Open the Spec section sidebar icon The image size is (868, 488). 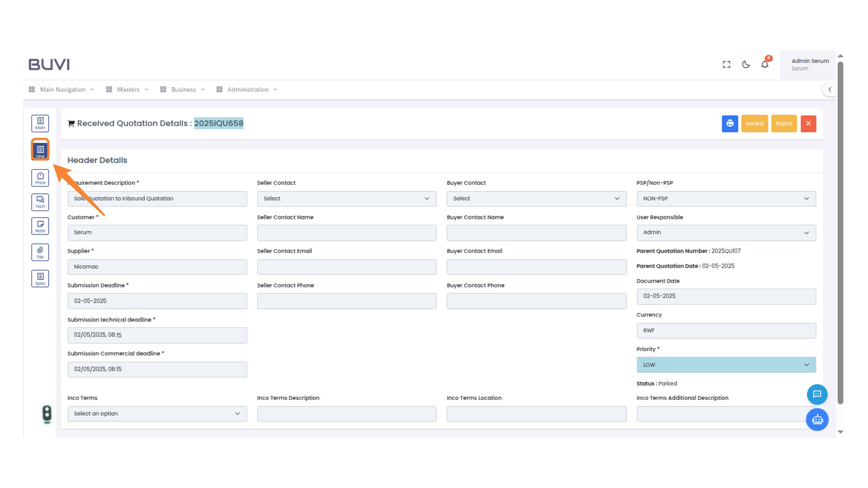pyautogui.click(x=40, y=278)
